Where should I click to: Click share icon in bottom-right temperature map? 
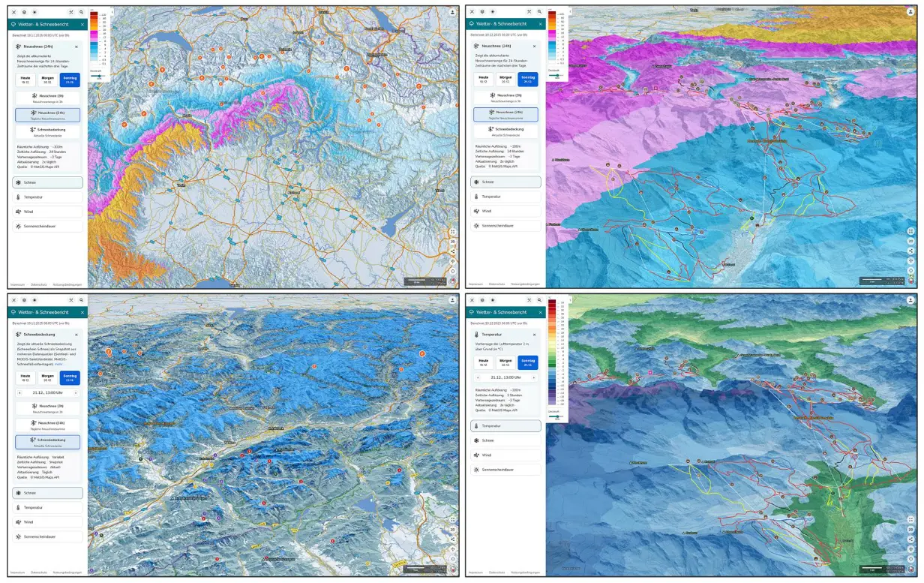click(x=911, y=539)
